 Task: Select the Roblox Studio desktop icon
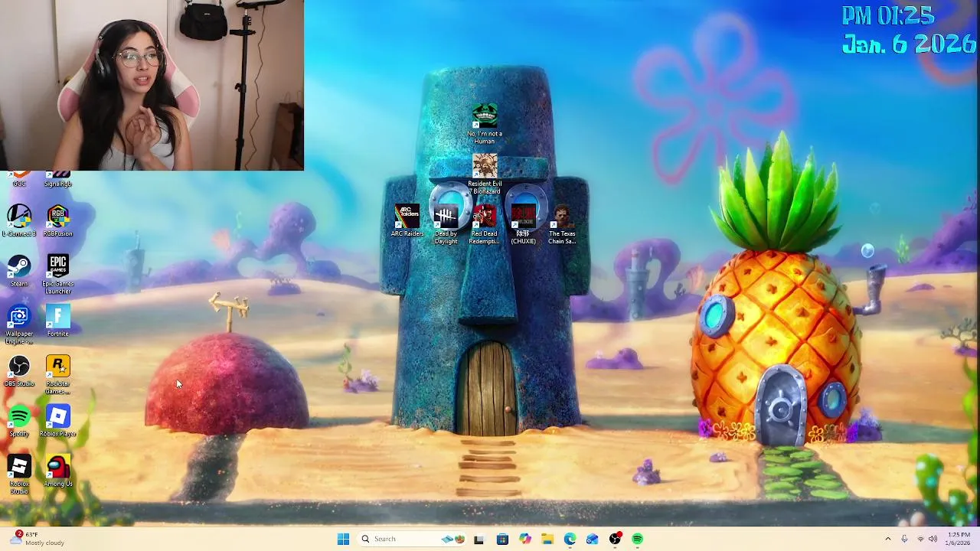coord(19,474)
